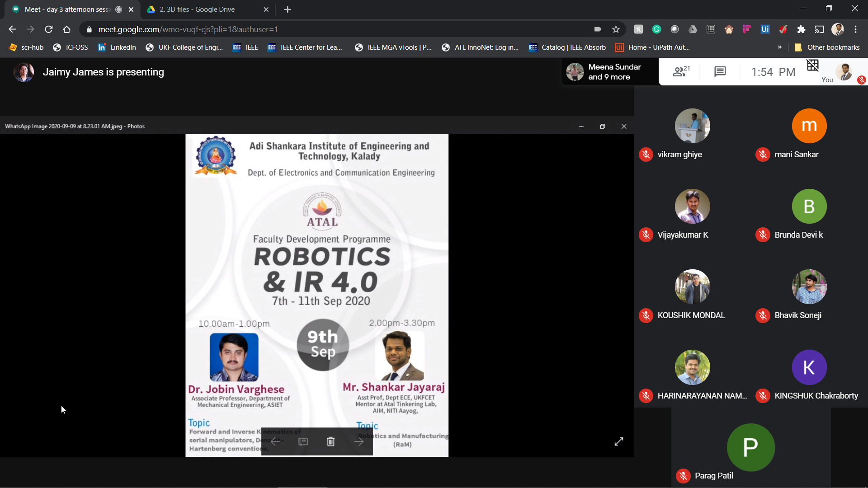Open ICFOSS bookmark
Image resolution: width=868 pixels, height=488 pixels.
(x=71, y=47)
